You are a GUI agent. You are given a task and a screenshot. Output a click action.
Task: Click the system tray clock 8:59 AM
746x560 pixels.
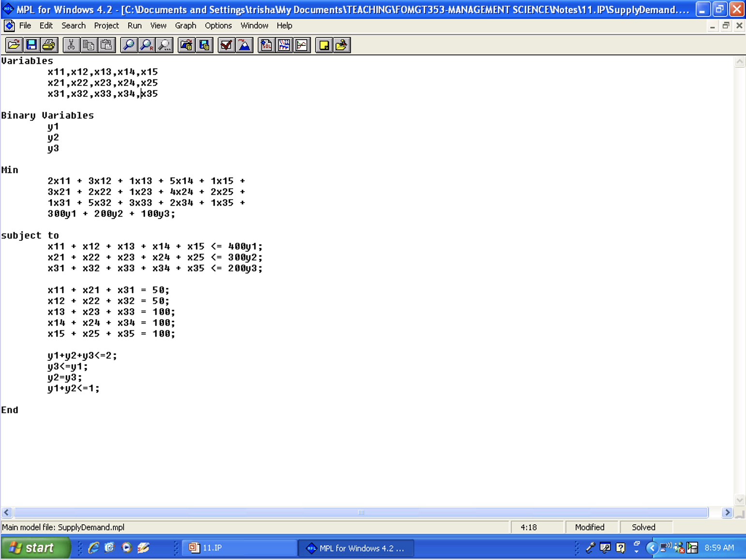tap(719, 548)
